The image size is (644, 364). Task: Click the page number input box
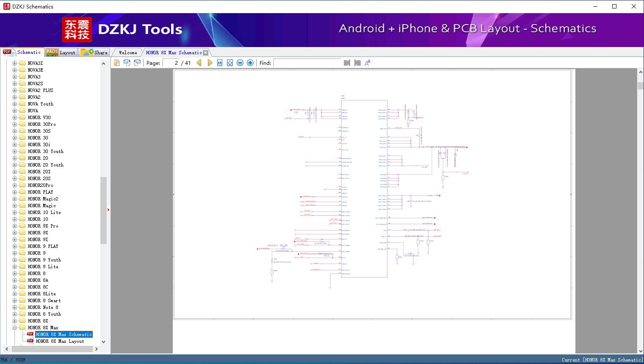171,63
